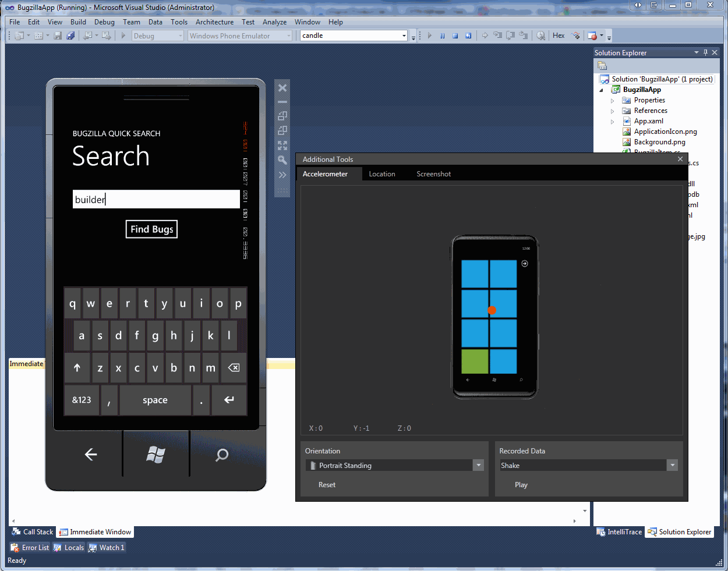This screenshot has height=571, width=728.
Task: Open the Debug menu
Action: click(104, 22)
